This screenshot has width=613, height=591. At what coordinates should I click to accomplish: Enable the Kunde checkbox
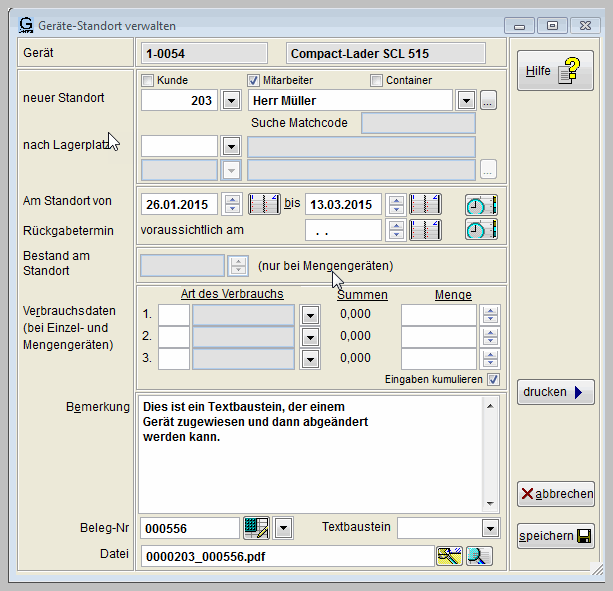(148, 81)
